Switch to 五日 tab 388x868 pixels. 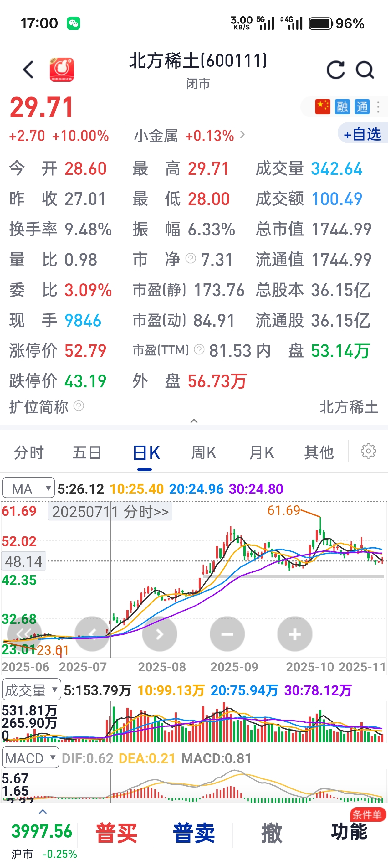87,452
